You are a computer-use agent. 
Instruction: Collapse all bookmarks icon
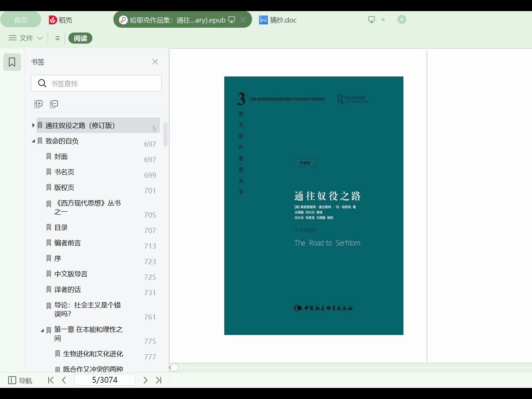54,104
